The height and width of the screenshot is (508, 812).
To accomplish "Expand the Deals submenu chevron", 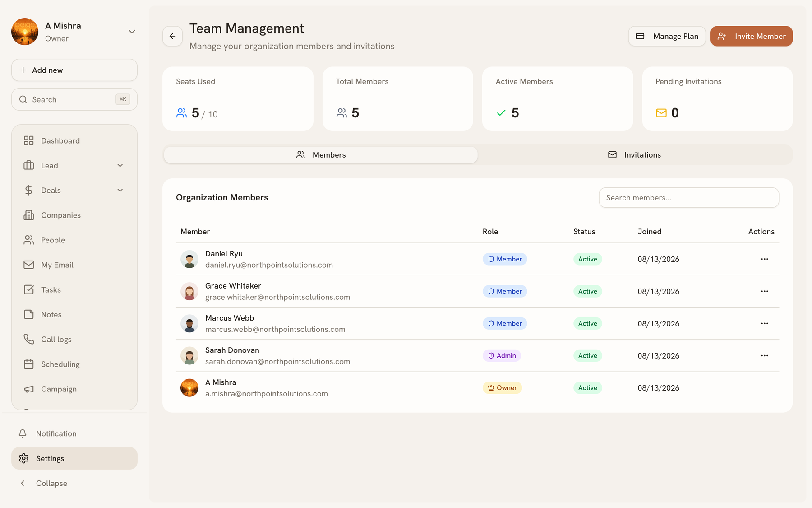I will point(120,190).
